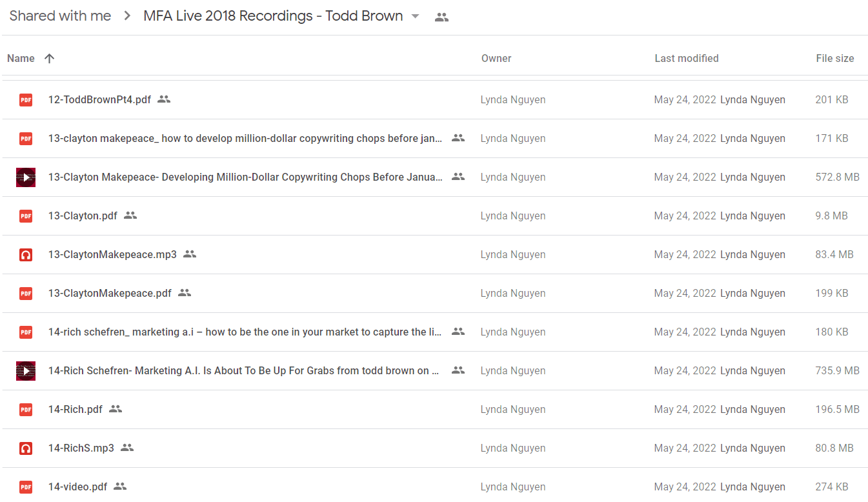868x502 pixels.
Task: Click owner Lynda Nguyen in the 14-RichS.mp3 row
Action: 513,448
